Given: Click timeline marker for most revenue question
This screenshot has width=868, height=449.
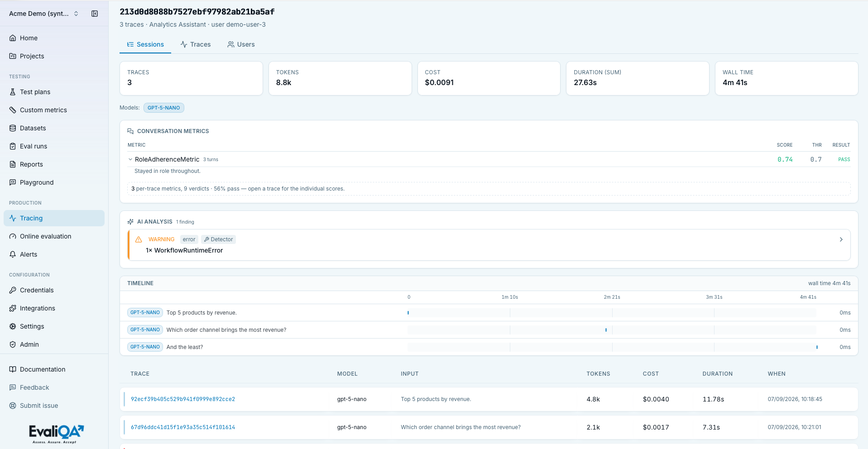Looking at the screenshot, I should pyautogui.click(x=606, y=330).
